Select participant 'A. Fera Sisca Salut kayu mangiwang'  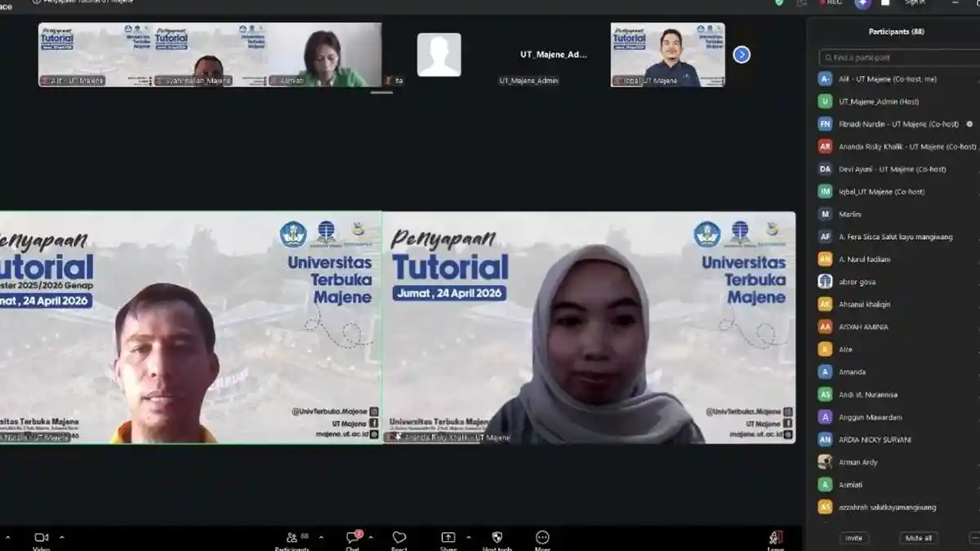[897, 237]
